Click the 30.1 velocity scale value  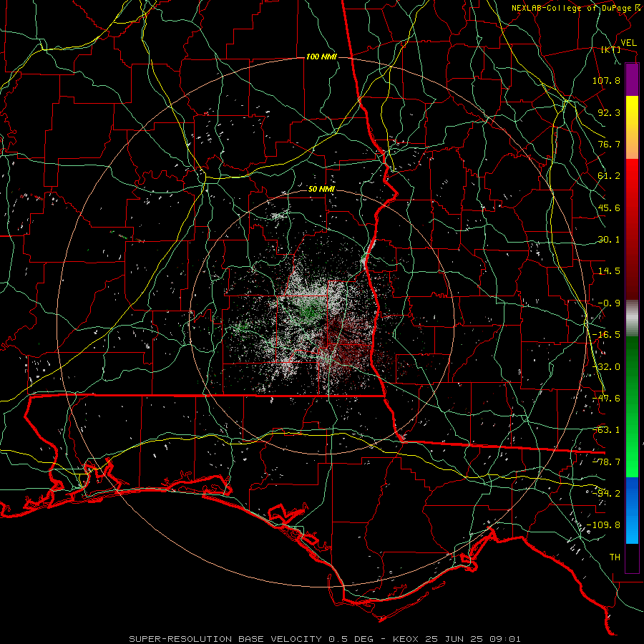(x=609, y=240)
